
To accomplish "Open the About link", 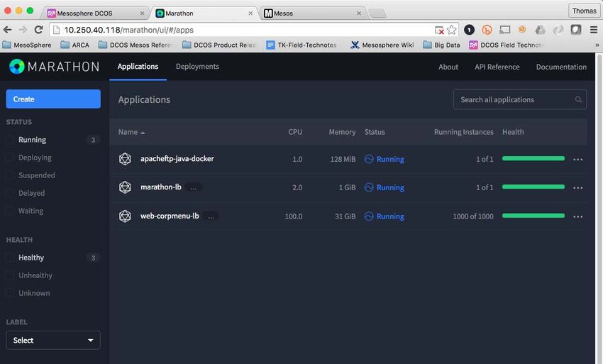I will click(x=448, y=67).
